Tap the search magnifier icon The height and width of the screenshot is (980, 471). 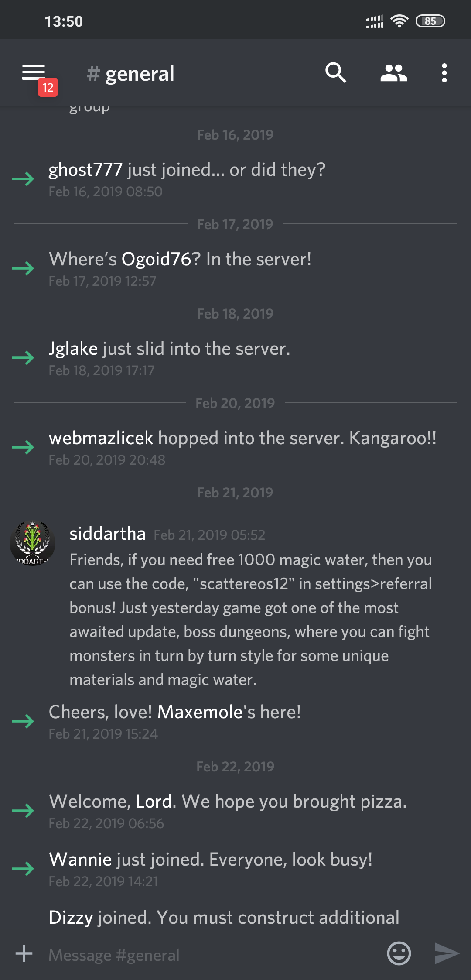coord(335,72)
